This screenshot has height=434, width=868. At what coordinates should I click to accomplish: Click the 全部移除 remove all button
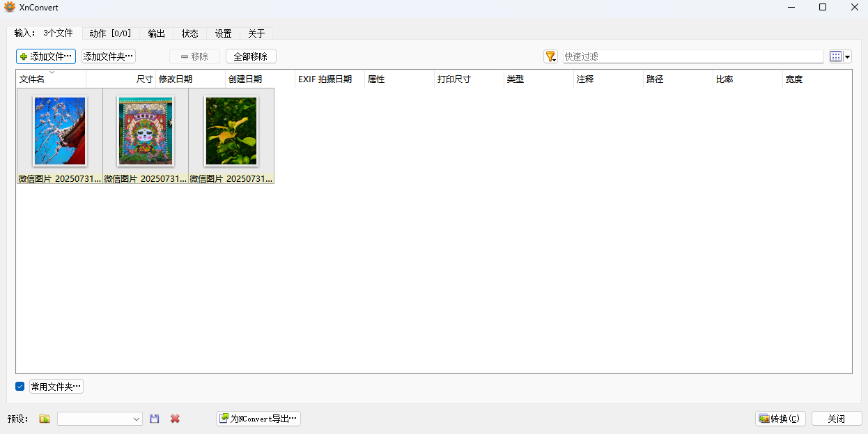point(250,56)
